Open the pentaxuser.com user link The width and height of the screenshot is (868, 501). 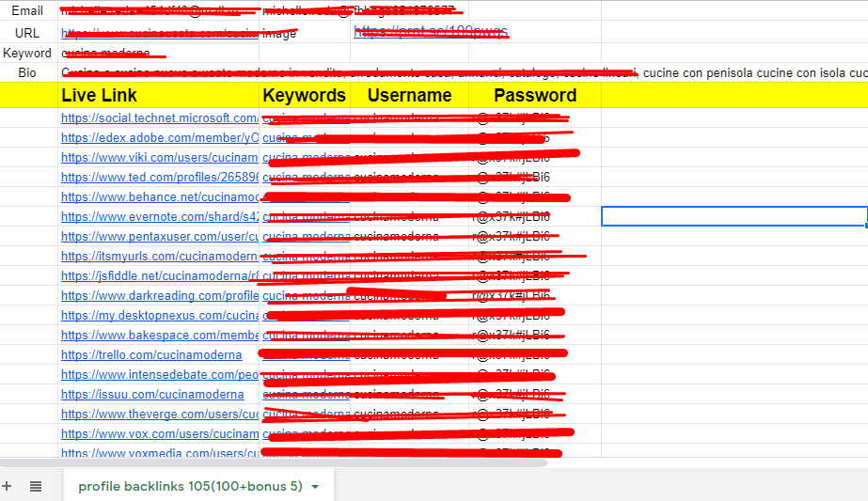click(160, 236)
